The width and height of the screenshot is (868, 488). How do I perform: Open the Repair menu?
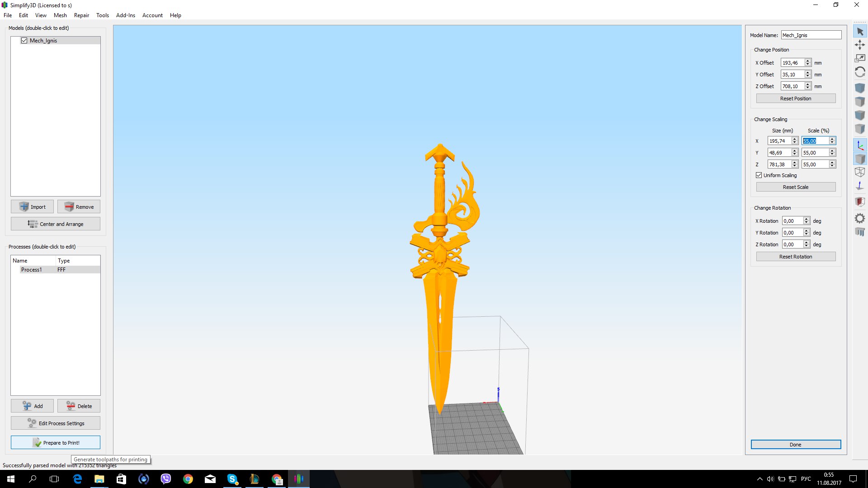(x=81, y=15)
